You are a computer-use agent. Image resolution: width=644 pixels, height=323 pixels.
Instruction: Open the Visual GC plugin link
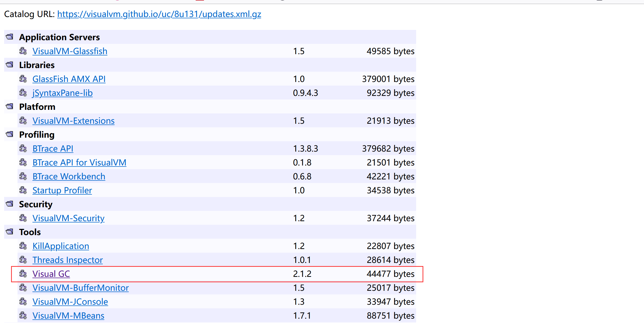click(51, 274)
